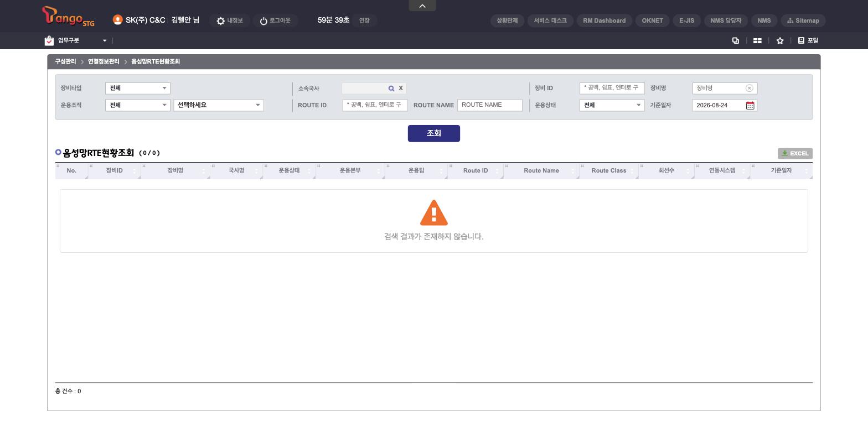This screenshot has width=868, height=427.
Task: Open 내정보 settings gear
Action: click(221, 21)
